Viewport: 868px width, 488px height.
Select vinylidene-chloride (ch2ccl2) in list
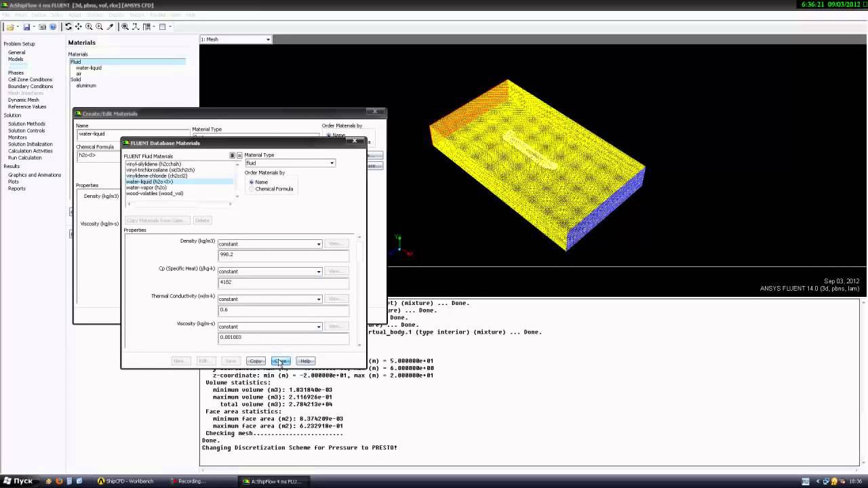click(x=157, y=176)
